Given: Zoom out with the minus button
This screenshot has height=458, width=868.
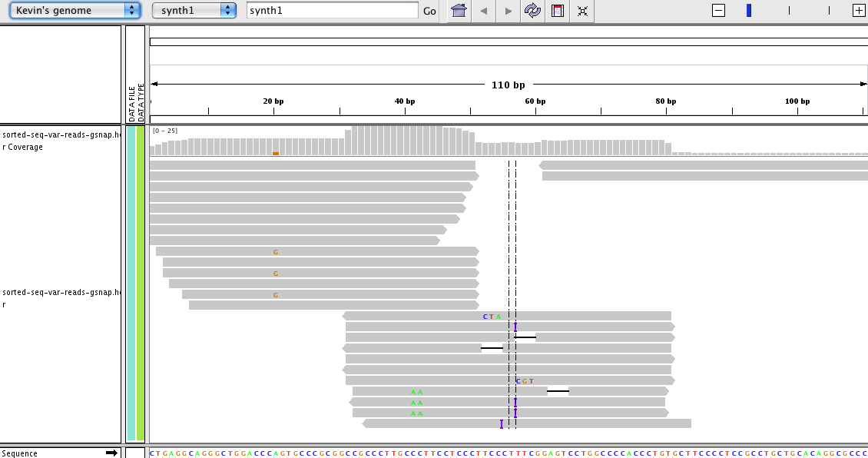Looking at the screenshot, I should (718, 11).
